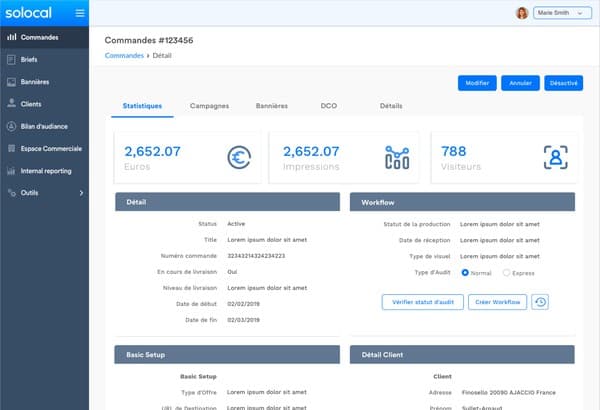Click the Clients person icon in sidebar
Viewport: 600px width, 410px height.
tap(11, 104)
